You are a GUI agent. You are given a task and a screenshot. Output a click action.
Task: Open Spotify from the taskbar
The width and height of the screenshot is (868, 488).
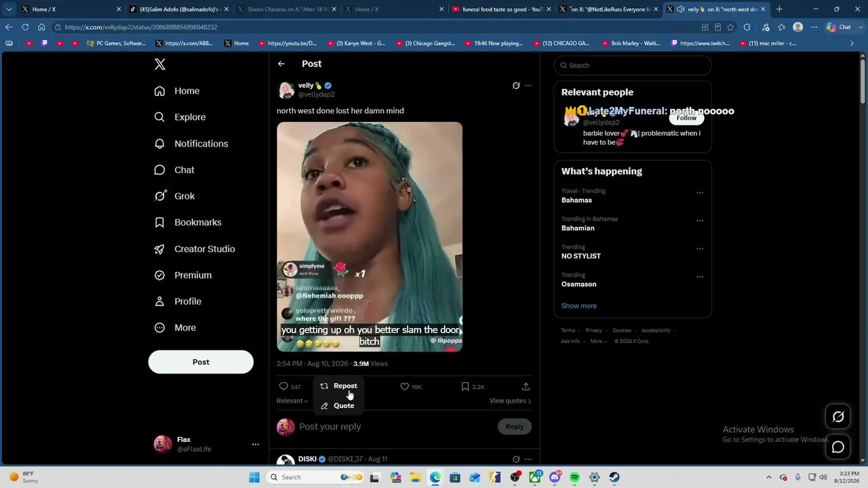574,477
